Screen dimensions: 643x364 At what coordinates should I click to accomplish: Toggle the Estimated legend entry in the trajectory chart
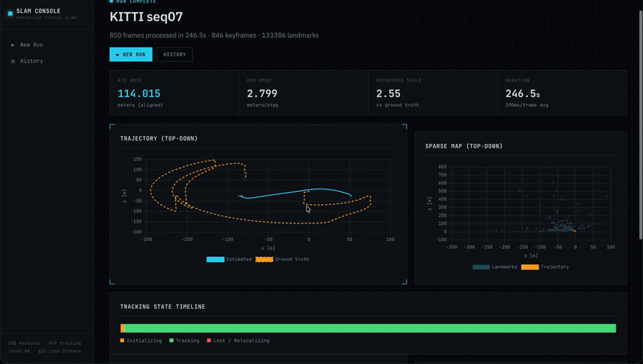click(229, 259)
